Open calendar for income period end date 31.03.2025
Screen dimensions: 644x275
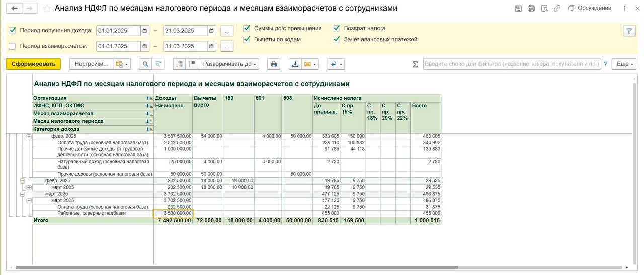click(211, 31)
